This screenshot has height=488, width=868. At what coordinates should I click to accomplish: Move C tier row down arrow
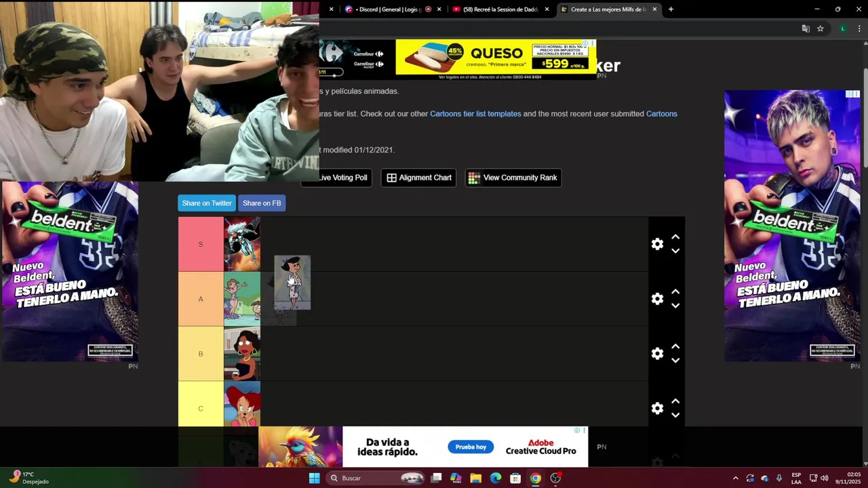coord(675,415)
